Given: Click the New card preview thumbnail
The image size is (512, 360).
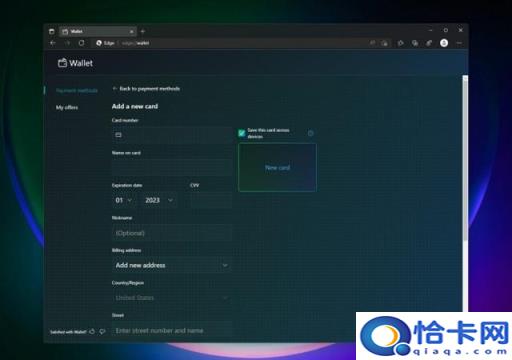Looking at the screenshot, I should [277, 168].
